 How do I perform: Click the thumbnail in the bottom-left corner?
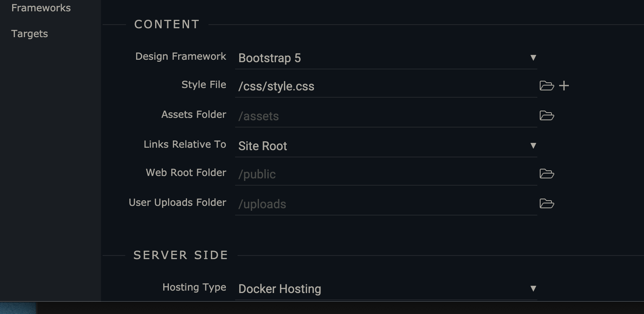[x=18, y=308]
